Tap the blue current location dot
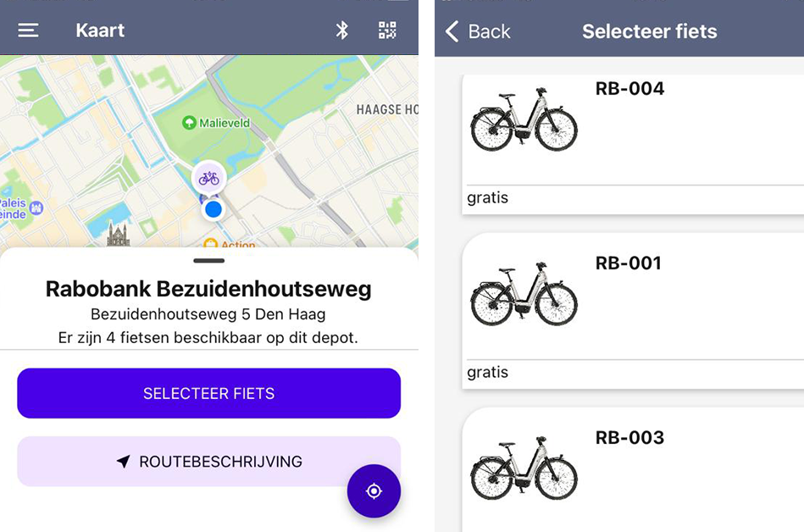 pyautogui.click(x=213, y=209)
